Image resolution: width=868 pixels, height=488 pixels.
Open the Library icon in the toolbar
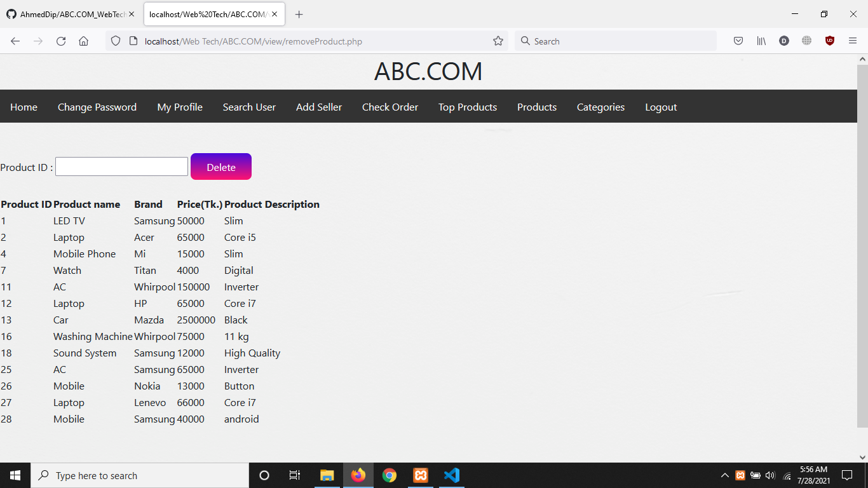(x=761, y=41)
